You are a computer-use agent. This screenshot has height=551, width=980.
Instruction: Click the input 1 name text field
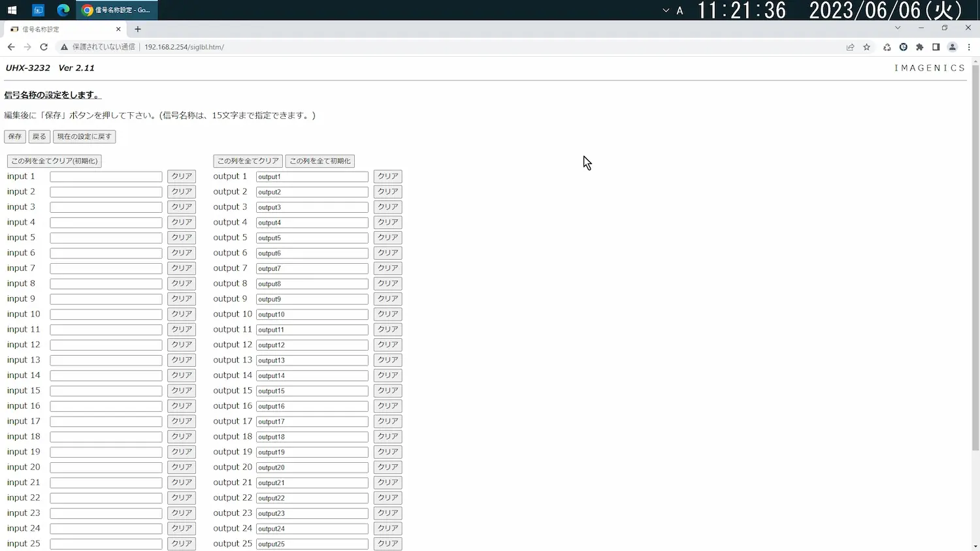[106, 177]
